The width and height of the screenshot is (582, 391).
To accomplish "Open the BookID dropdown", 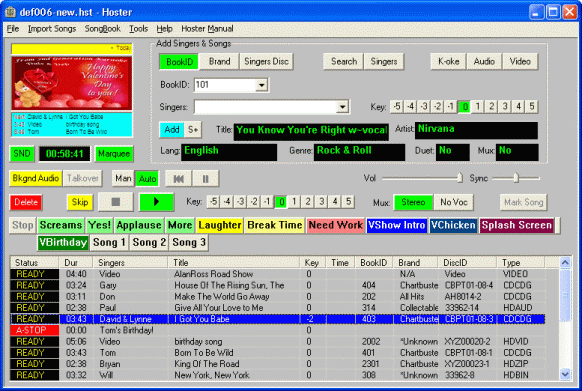I will click(262, 85).
